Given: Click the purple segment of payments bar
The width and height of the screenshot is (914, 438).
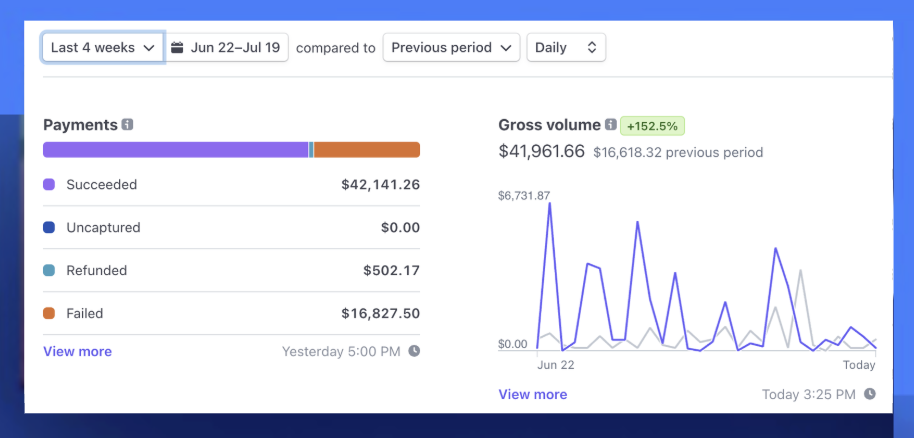Looking at the screenshot, I should coord(175,150).
